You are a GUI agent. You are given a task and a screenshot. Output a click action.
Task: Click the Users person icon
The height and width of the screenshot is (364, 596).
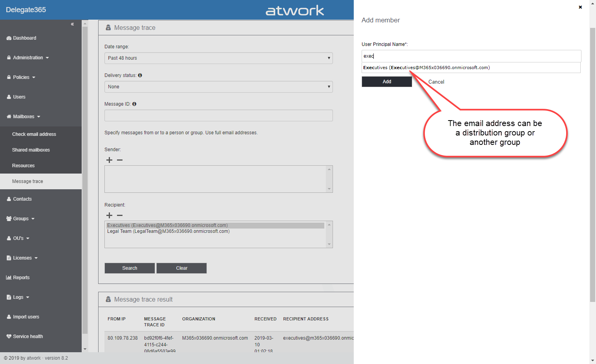(9, 97)
